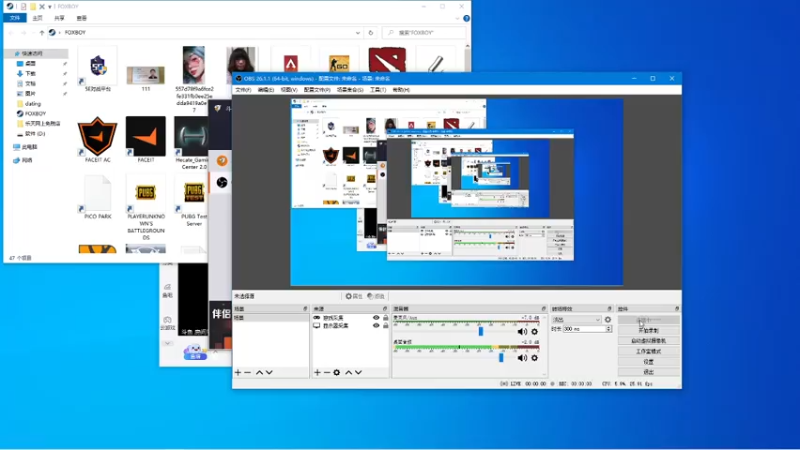The height and width of the screenshot is (450, 800).
Task: Open the OBS 文件(F) menu
Action: click(243, 90)
